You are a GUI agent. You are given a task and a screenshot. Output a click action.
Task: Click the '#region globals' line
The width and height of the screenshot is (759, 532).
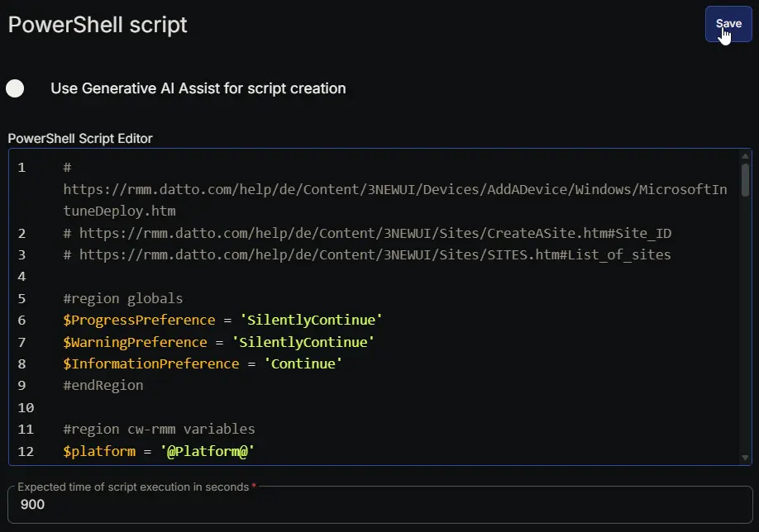(x=123, y=298)
